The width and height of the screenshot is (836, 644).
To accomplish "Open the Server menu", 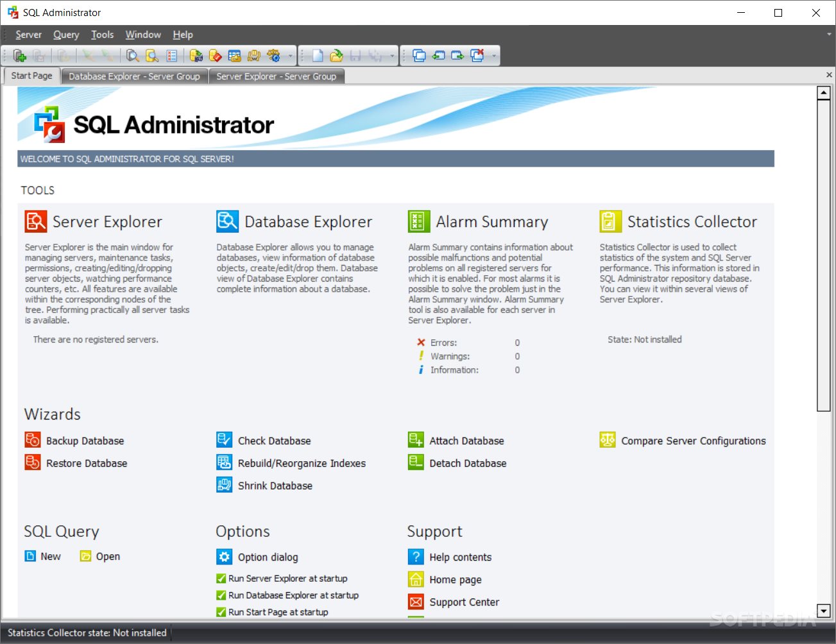I will 29,35.
